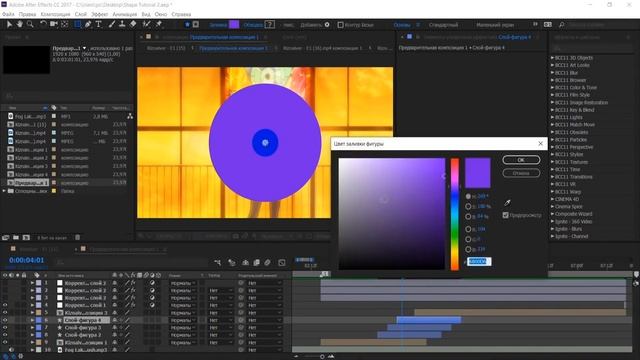
Task: Open track matte dropdown for layer 7
Action: click(221, 327)
